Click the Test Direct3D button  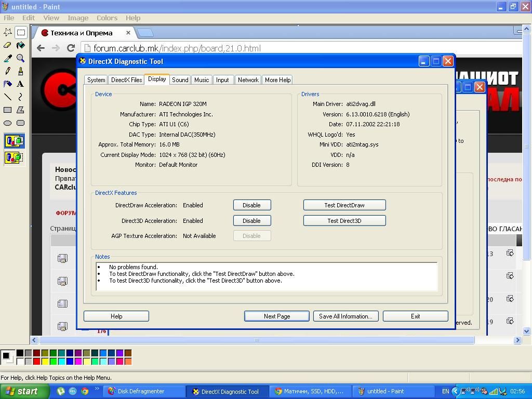coord(344,221)
